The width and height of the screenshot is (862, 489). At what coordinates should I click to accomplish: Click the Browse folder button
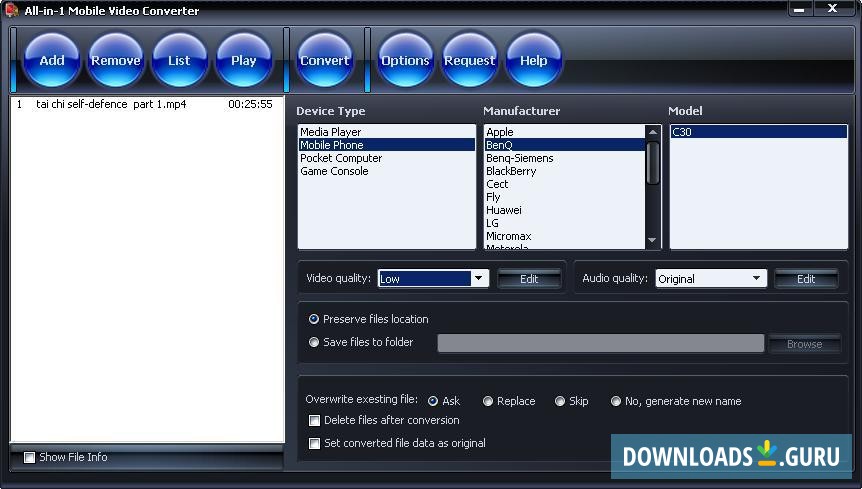[804, 344]
